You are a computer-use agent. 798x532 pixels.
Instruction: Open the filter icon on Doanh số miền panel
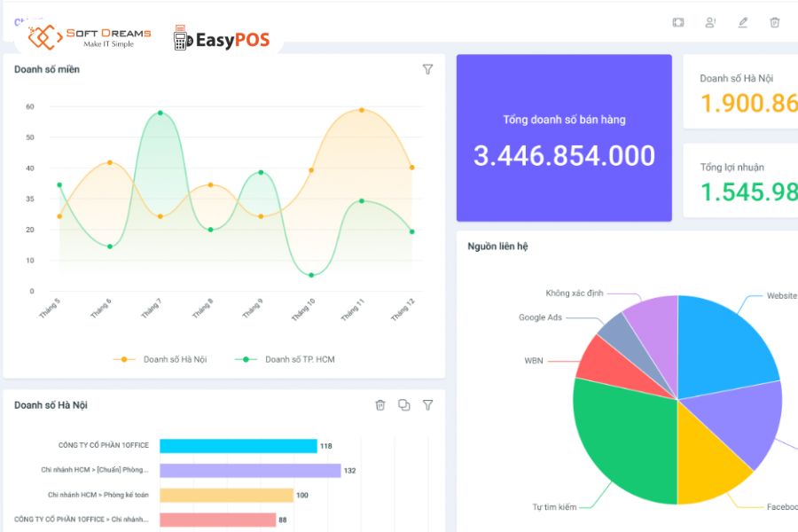428,69
